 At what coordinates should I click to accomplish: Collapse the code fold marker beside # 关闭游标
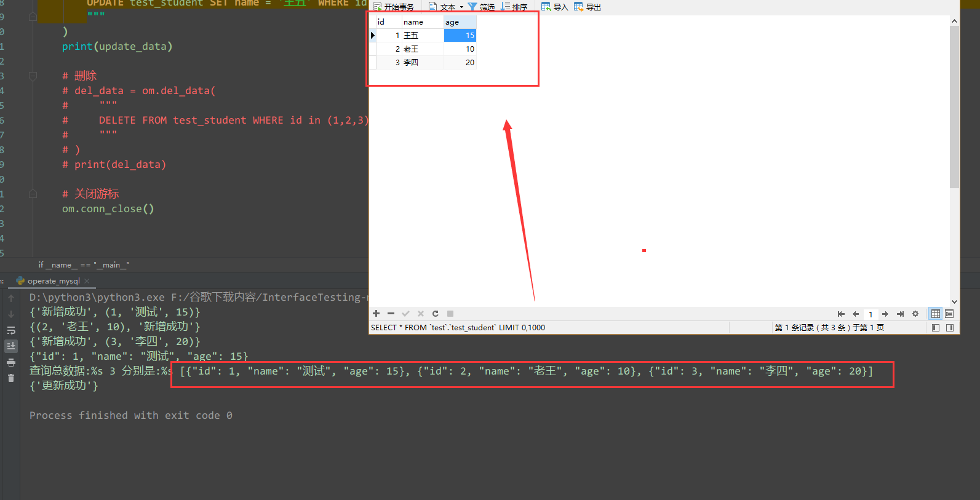[x=33, y=194]
